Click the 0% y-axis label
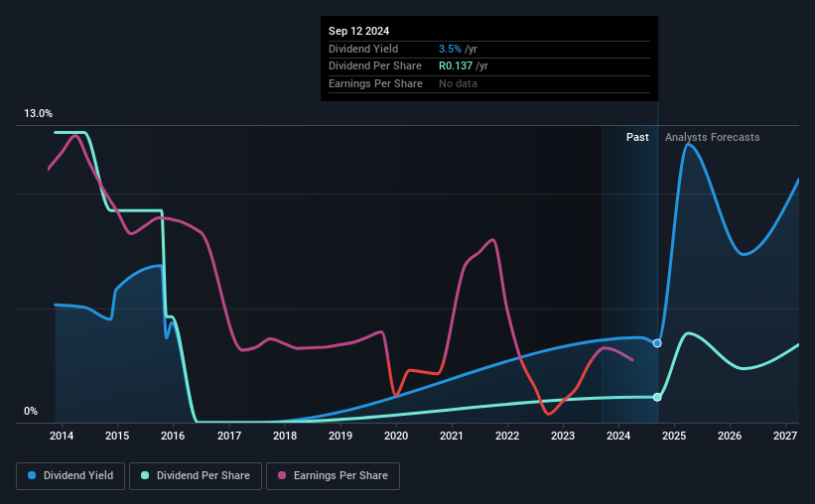This screenshot has width=815, height=504. [x=31, y=412]
